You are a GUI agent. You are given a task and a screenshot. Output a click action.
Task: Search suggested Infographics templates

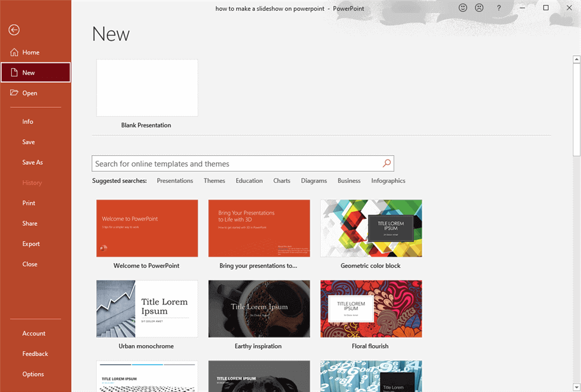point(388,181)
